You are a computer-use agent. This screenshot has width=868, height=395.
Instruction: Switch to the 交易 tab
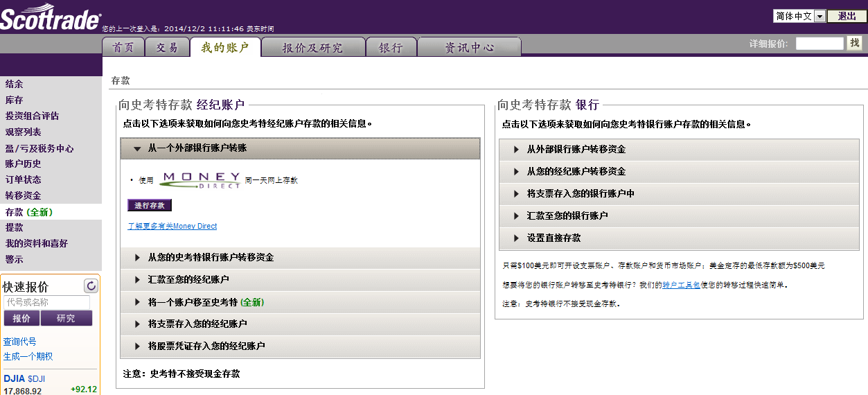(x=167, y=47)
